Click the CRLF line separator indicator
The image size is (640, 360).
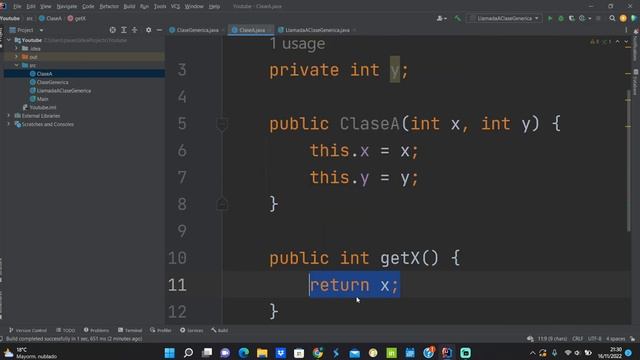577,339
